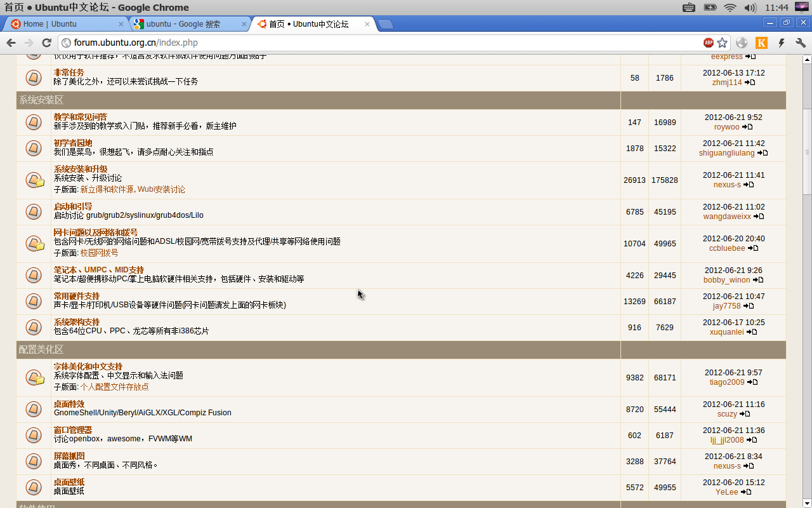Viewport: 812px width, 508px height.
Task: Open the orange K extension icon
Action: coord(762,43)
